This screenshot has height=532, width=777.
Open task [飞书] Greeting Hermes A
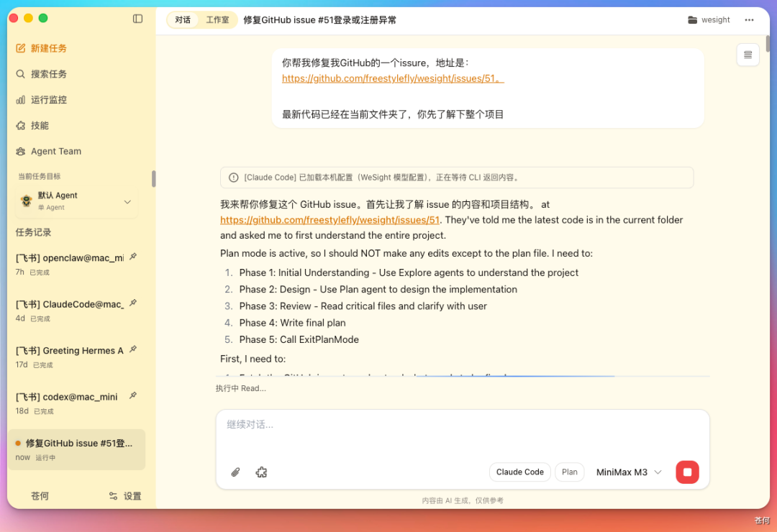pyautogui.click(x=77, y=357)
